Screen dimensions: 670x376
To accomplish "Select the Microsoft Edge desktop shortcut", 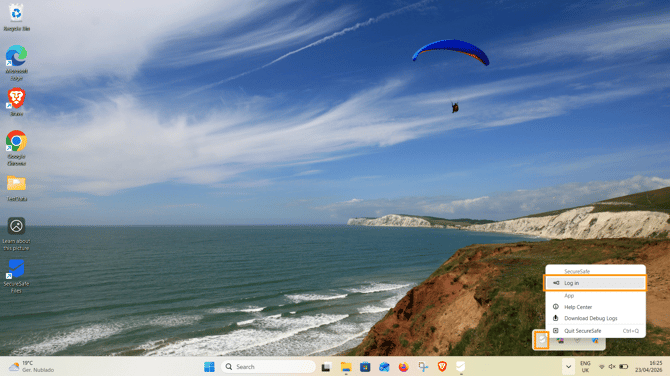I will click(x=16, y=62).
